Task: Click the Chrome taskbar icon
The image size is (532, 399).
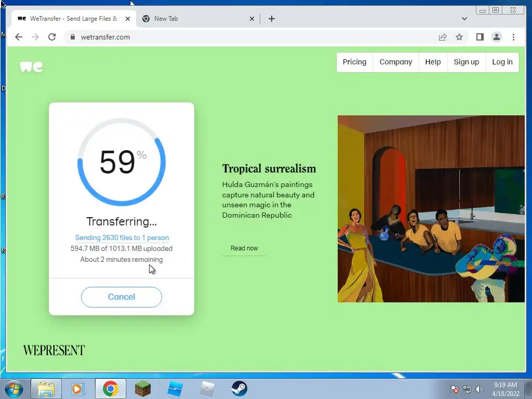Action: click(111, 389)
